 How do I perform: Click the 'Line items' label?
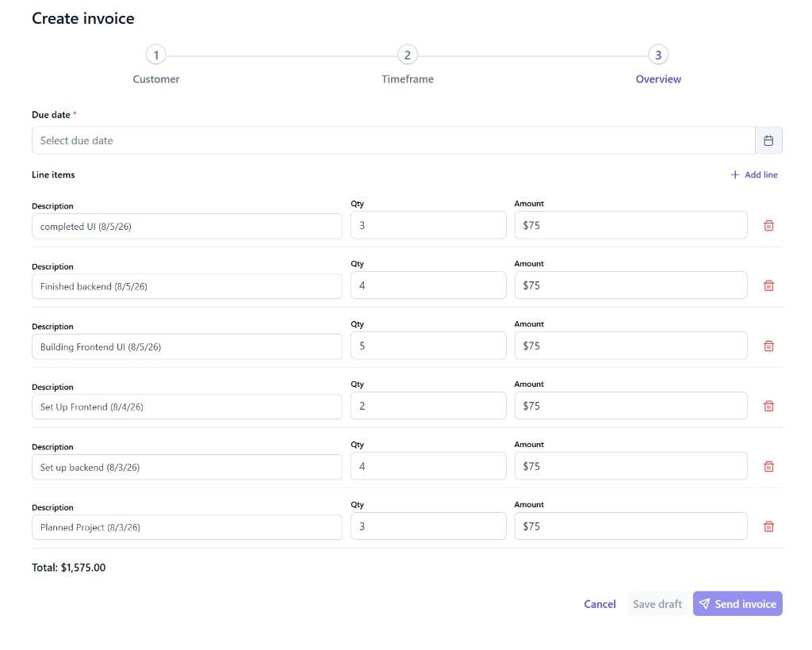(x=53, y=175)
